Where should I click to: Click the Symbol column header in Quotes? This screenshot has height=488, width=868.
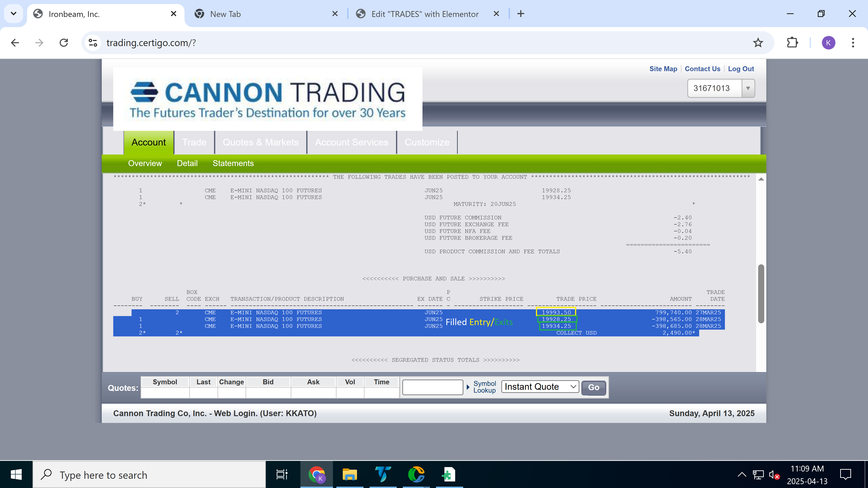pyautogui.click(x=165, y=382)
